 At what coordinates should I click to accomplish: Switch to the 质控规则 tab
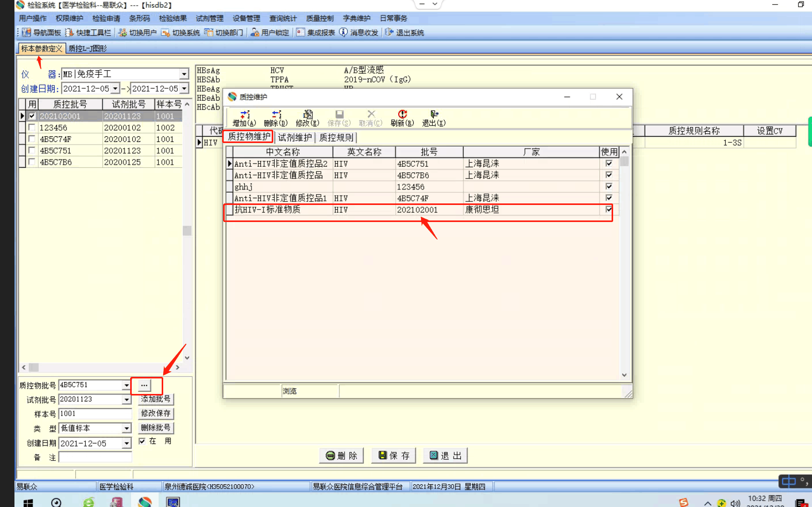(x=336, y=137)
